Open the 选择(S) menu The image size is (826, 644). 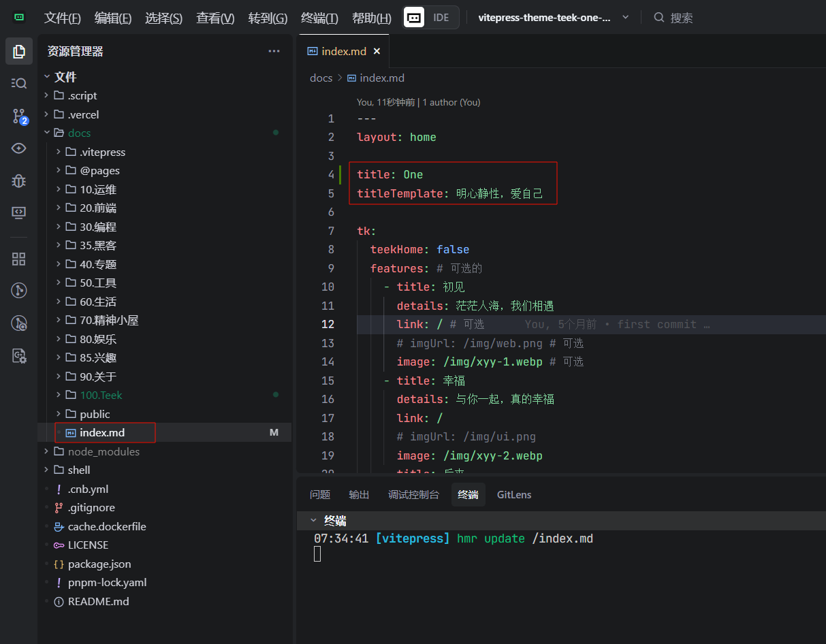tap(163, 18)
